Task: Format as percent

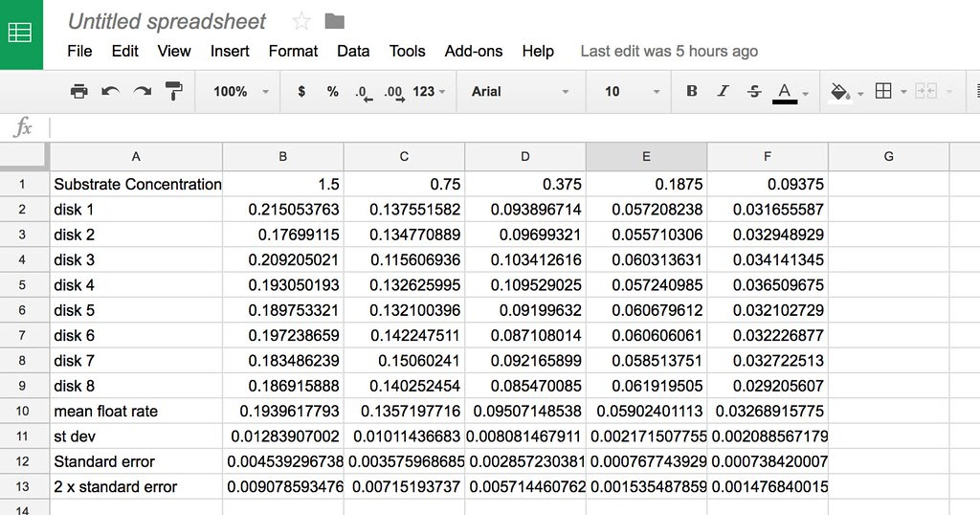Action: pos(332,92)
